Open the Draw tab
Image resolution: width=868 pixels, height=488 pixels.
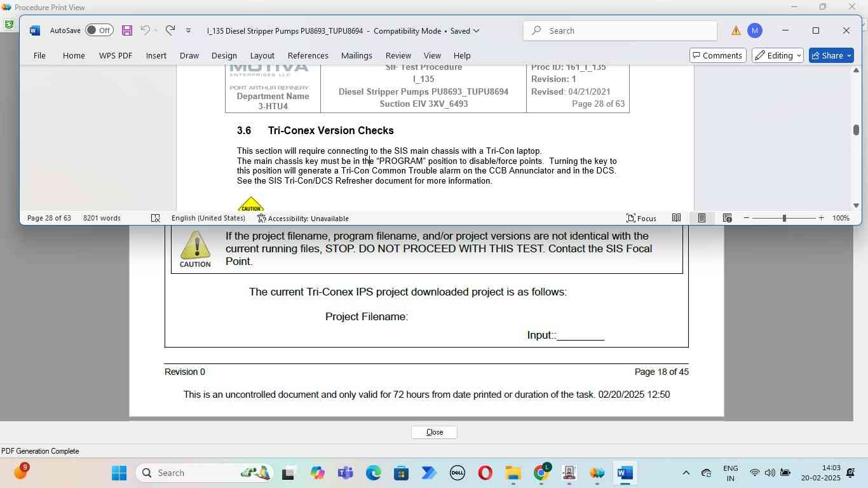(189, 55)
